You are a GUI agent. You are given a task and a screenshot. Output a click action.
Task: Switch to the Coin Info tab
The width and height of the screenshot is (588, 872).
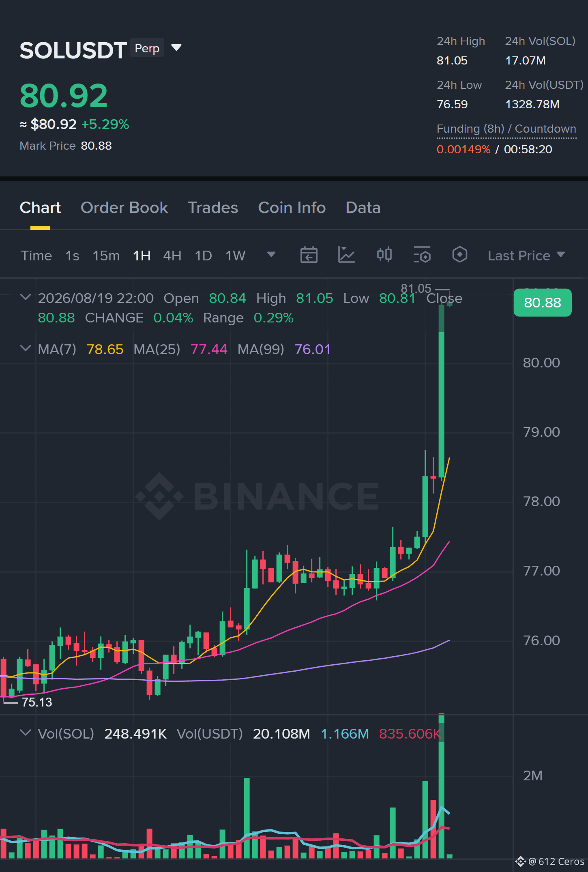pyautogui.click(x=292, y=208)
